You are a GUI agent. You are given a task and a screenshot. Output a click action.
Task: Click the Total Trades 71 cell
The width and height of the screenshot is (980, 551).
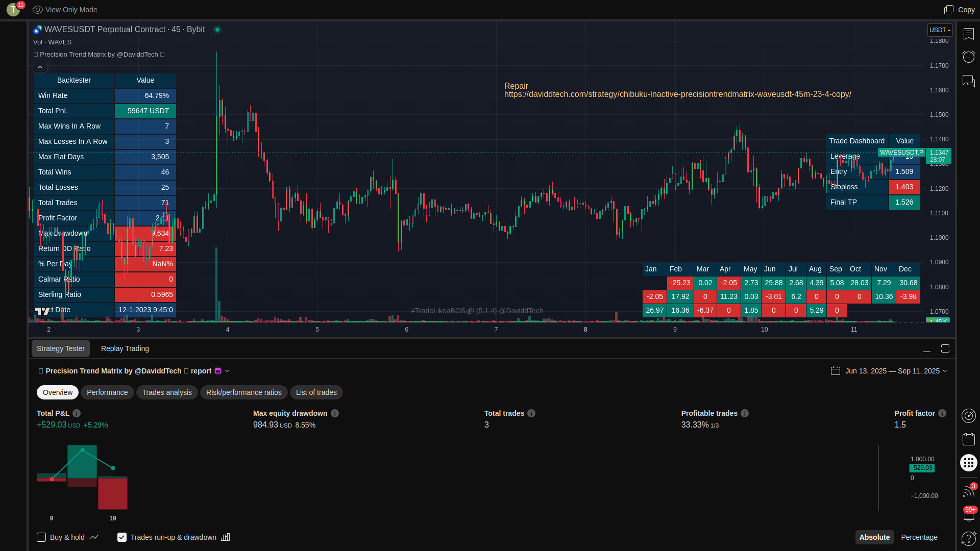pos(145,203)
